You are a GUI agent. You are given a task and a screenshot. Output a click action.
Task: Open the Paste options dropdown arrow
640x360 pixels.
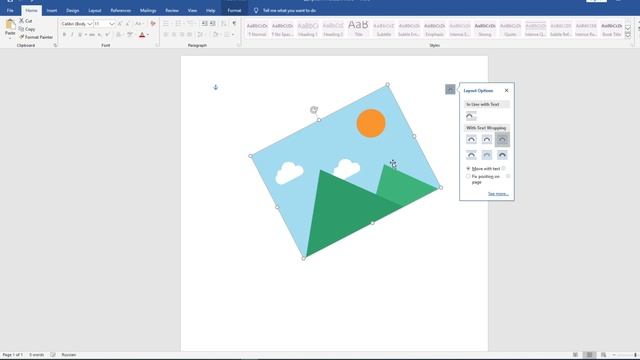[x=10, y=38]
